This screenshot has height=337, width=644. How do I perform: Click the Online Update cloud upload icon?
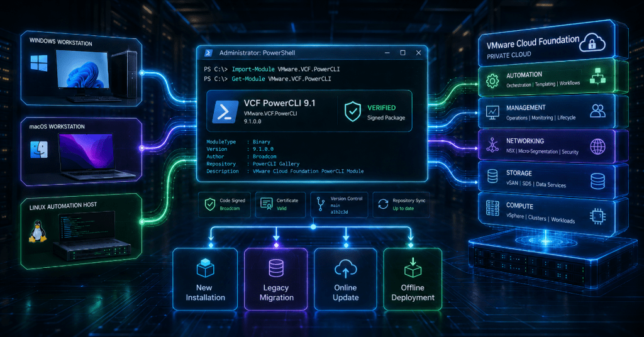click(x=345, y=268)
